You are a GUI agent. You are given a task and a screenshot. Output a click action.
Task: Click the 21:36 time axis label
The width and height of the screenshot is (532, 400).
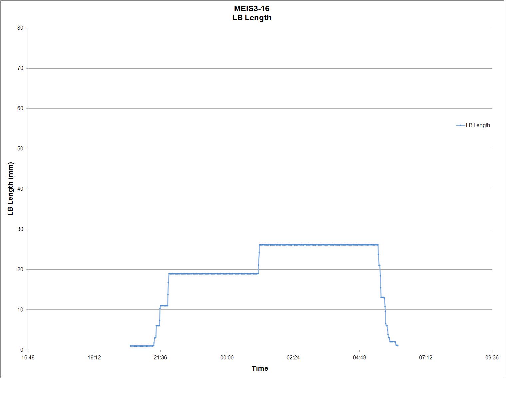coord(160,358)
